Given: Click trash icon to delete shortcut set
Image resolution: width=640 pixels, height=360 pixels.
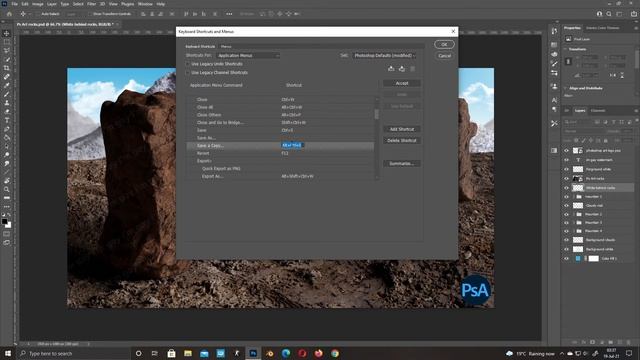Looking at the screenshot, I should [x=413, y=69].
